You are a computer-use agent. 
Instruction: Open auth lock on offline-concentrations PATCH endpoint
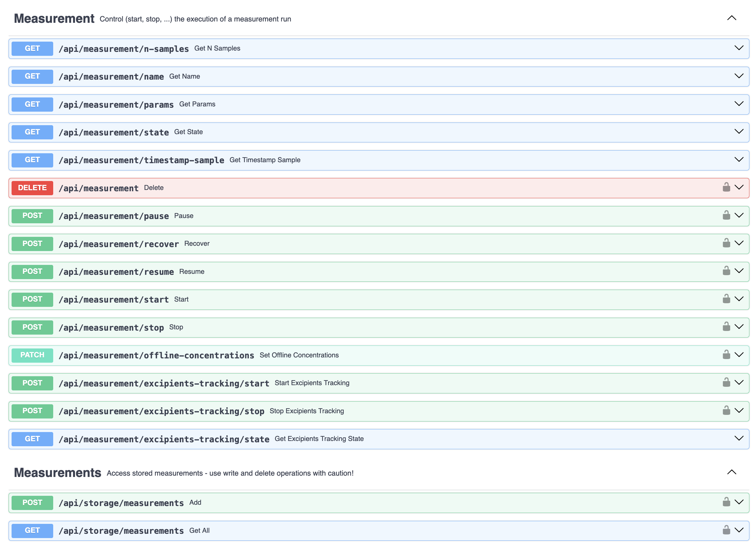tap(727, 354)
